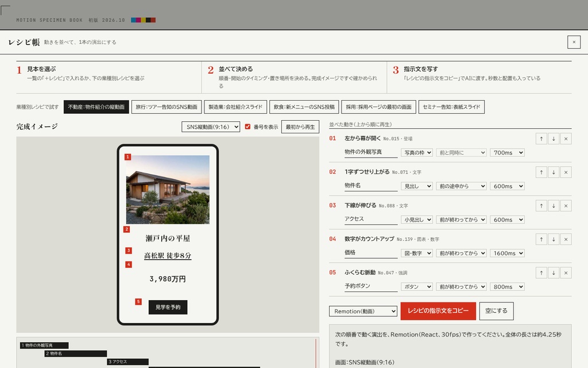Click the house photo in preview
Image resolution: width=588 pixels, height=368 pixels.
coord(168,190)
